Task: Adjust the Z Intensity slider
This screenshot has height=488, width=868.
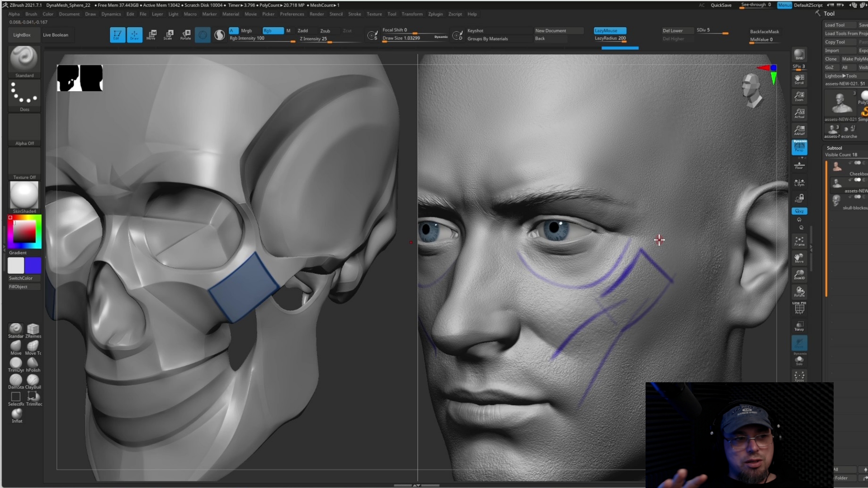Action: pyautogui.click(x=330, y=39)
